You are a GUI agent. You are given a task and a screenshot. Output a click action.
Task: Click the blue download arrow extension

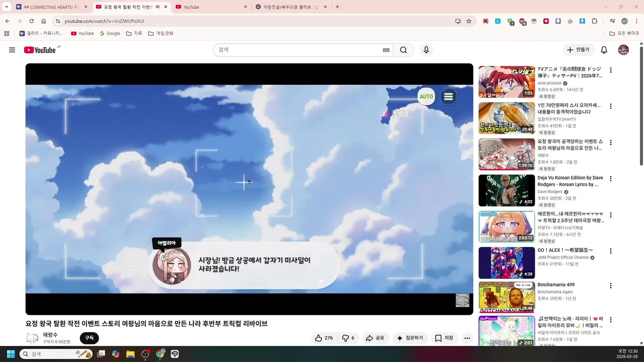point(582,21)
